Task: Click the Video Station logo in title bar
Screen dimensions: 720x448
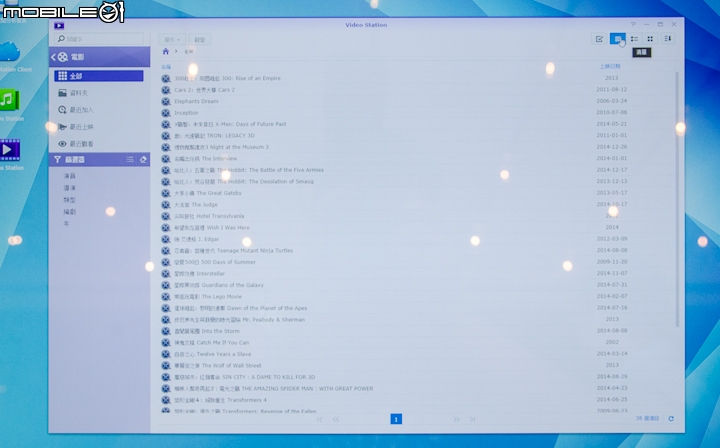Action: tap(59, 26)
